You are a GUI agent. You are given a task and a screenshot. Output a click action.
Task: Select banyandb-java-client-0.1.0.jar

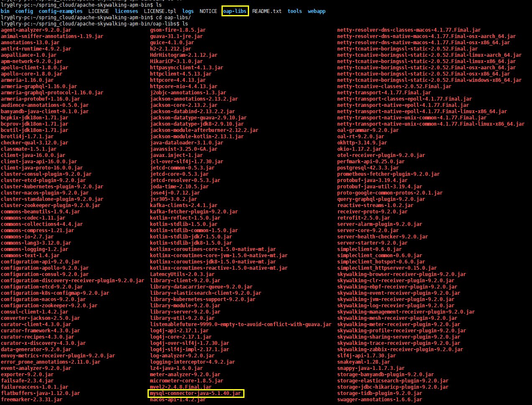[x=45, y=111]
